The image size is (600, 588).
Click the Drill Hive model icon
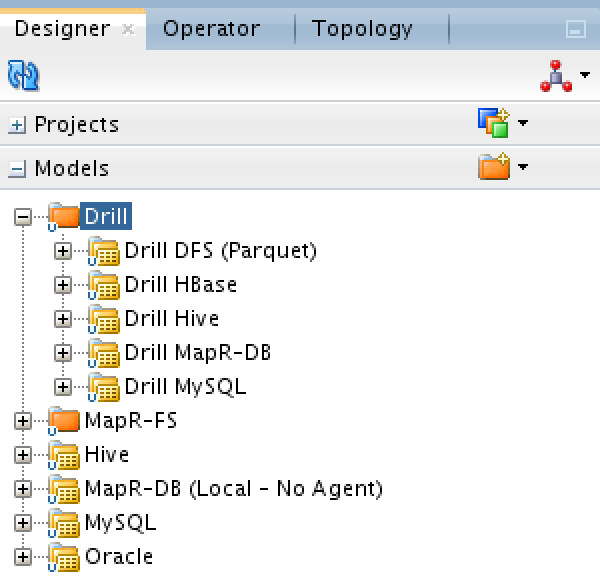point(103,319)
